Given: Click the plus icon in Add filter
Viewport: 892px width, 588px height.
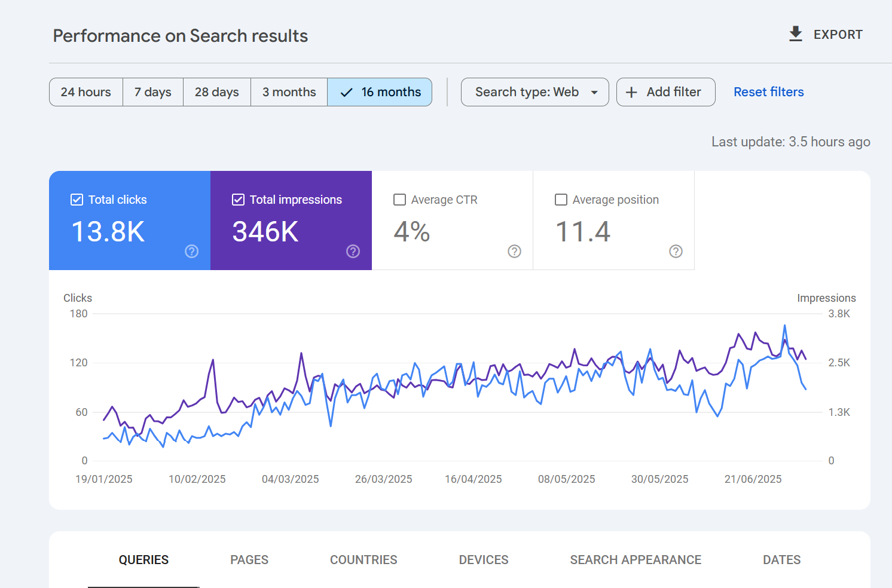Looking at the screenshot, I should point(631,92).
